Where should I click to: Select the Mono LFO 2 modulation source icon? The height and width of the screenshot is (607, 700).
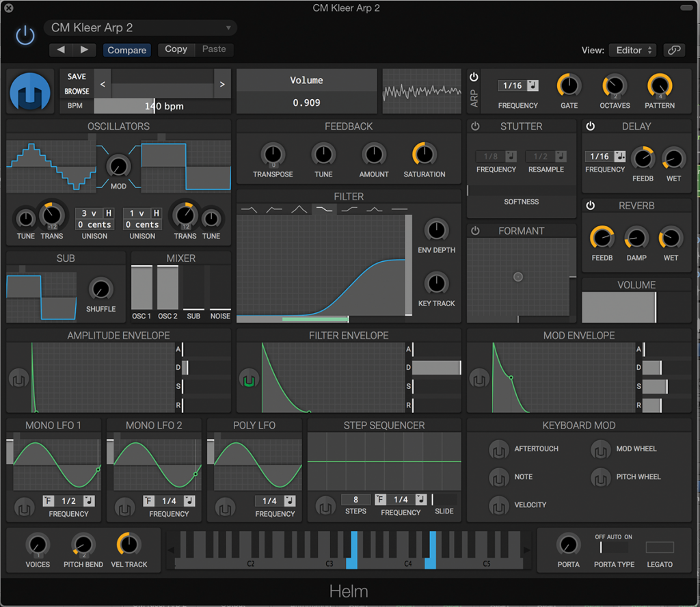pyautogui.click(x=124, y=508)
